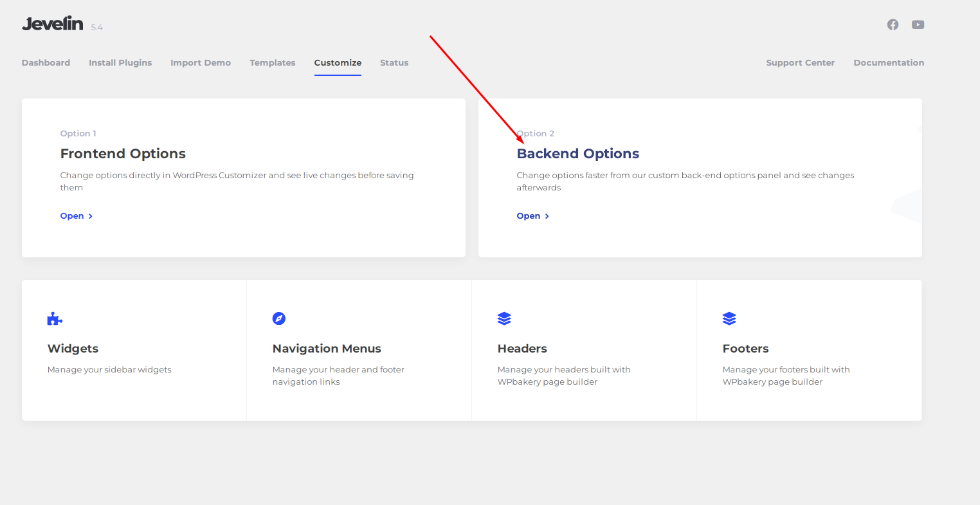Open Frontend Options via its Open link

pos(77,216)
